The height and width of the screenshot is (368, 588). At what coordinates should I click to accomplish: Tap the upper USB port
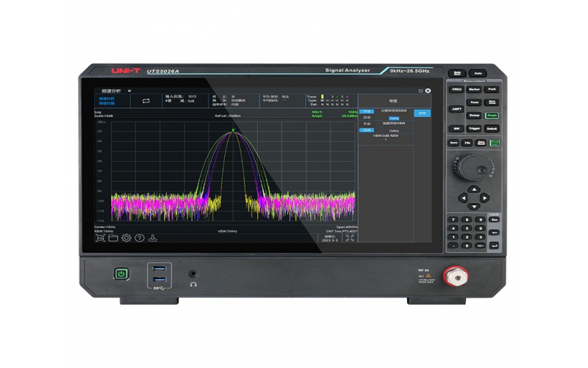(x=159, y=269)
